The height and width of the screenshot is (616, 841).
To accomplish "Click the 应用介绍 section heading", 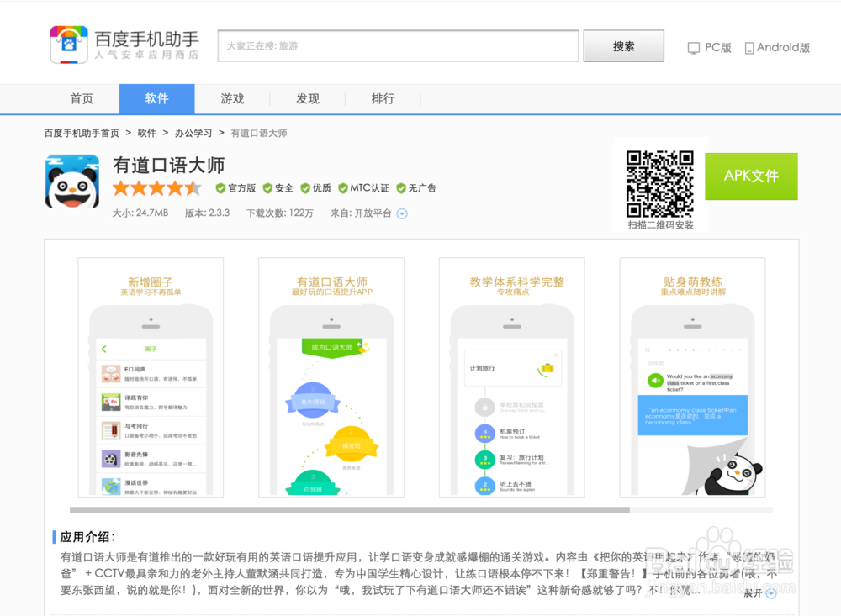I will (87, 537).
